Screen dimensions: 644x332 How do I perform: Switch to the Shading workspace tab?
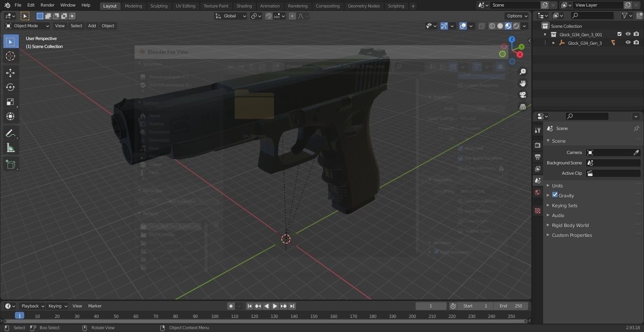tap(244, 6)
